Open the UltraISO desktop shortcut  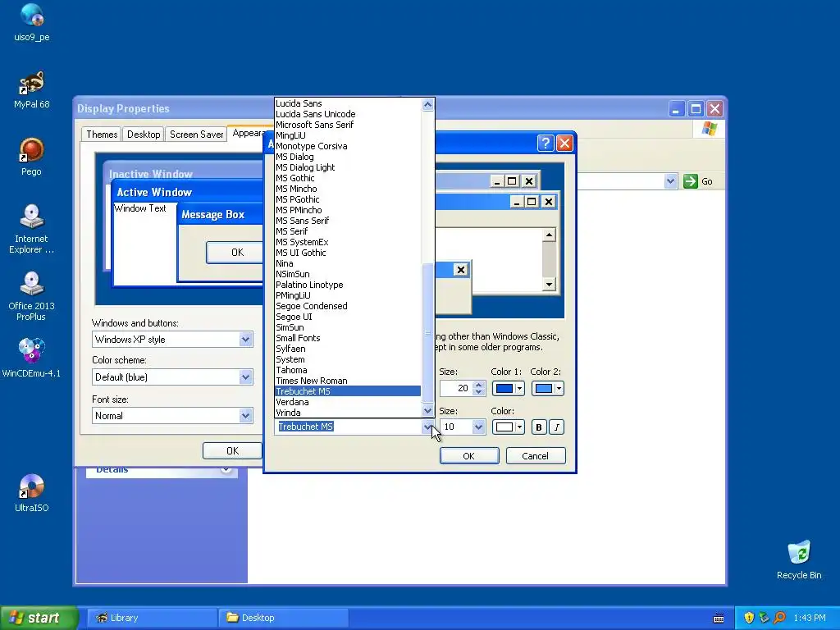pyautogui.click(x=32, y=493)
